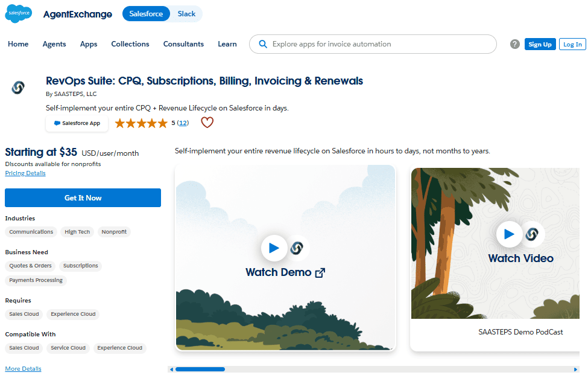Play the Watch Video podcast button
The width and height of the screenshot is (588, 378).
tap(509, 234)
